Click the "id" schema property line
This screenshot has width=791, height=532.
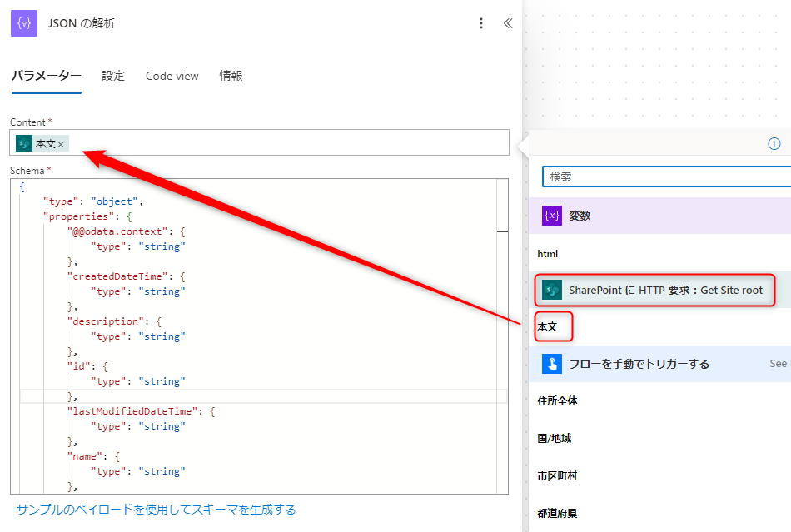(x=87, y=366)
